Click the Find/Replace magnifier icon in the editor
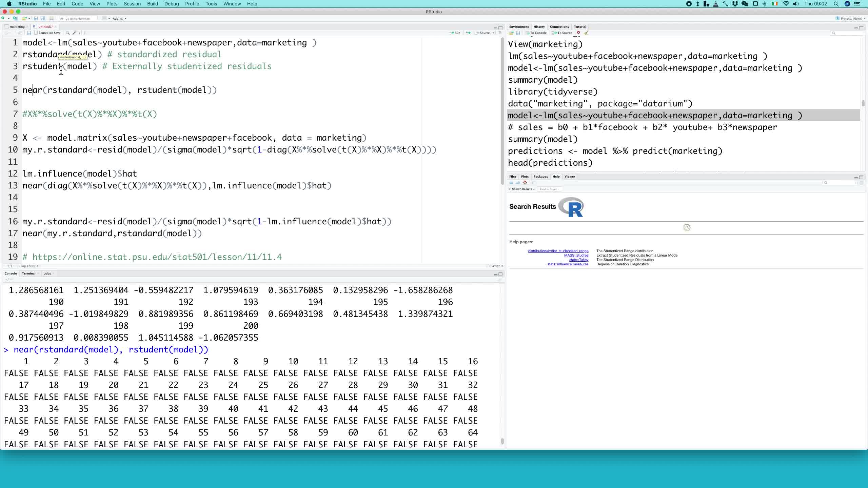This screenshot has width=868, height=488. 67,33
